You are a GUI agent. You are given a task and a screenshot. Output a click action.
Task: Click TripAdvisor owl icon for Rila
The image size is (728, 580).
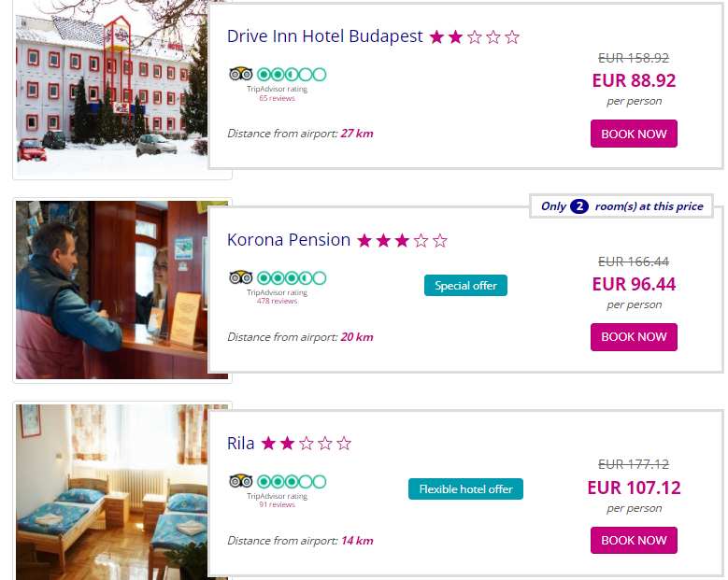[240, 481]
